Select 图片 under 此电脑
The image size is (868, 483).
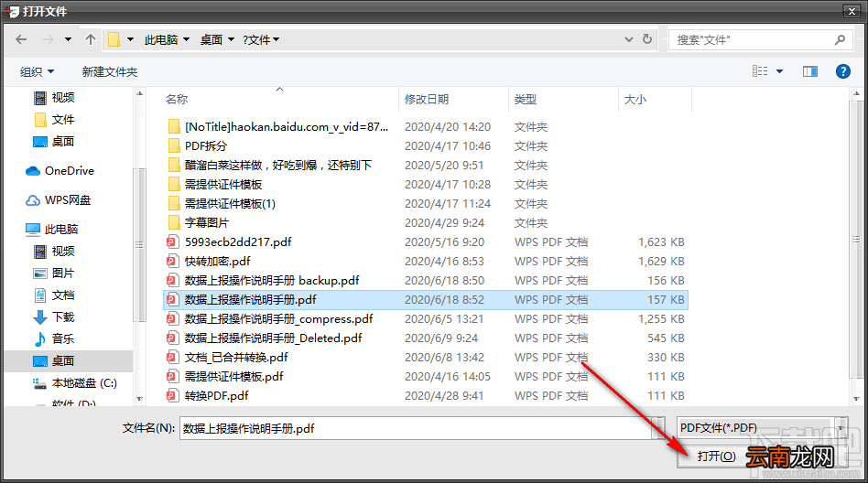[54, 274]
